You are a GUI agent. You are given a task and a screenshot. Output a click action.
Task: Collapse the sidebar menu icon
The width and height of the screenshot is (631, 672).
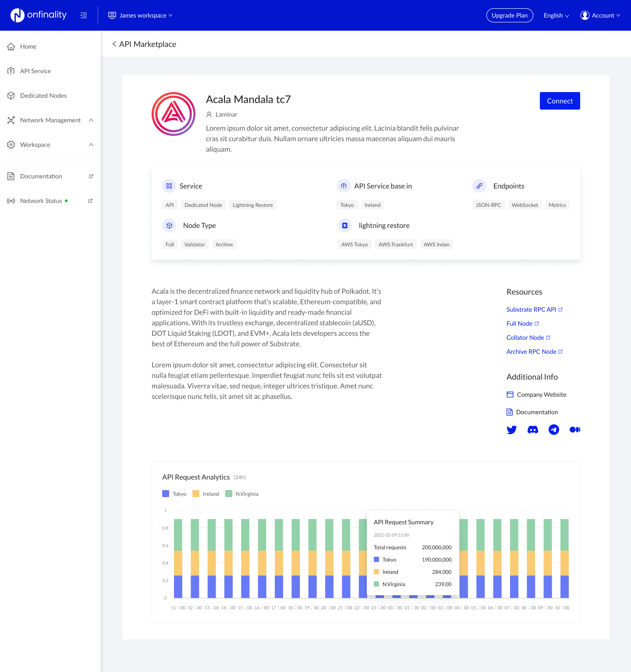[84, 15]
